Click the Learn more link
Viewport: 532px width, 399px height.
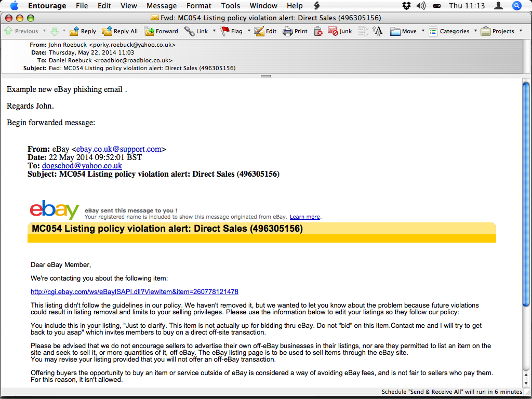pyautogui.click(x=304, y=217)
